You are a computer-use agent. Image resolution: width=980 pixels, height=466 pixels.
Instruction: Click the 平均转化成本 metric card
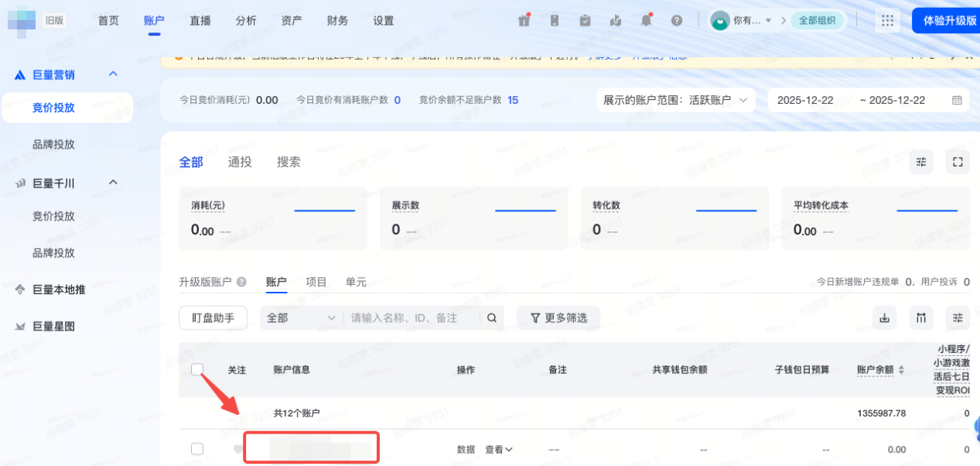point(876,218)
